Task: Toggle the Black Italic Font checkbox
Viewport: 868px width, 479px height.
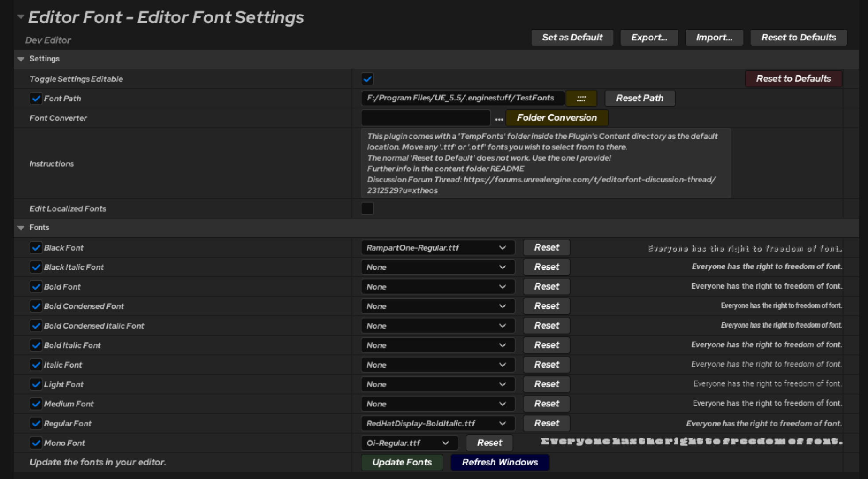Action: point(36,267)
